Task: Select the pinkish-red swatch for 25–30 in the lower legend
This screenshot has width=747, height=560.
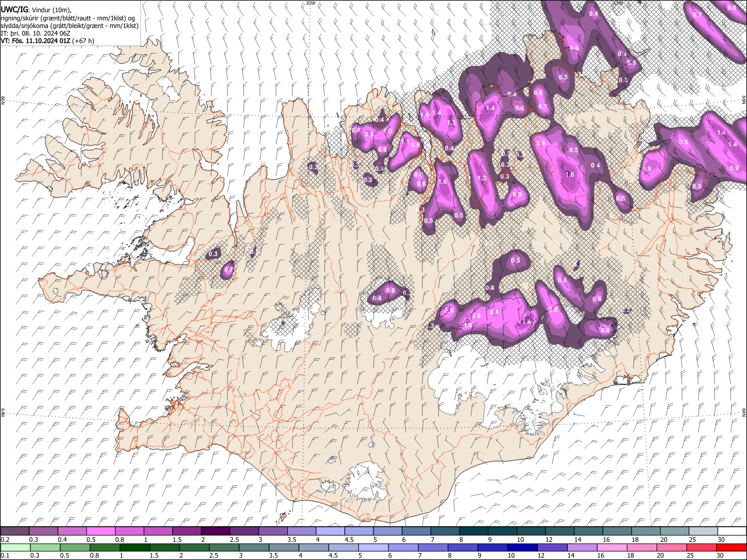Action: (700, 547)
